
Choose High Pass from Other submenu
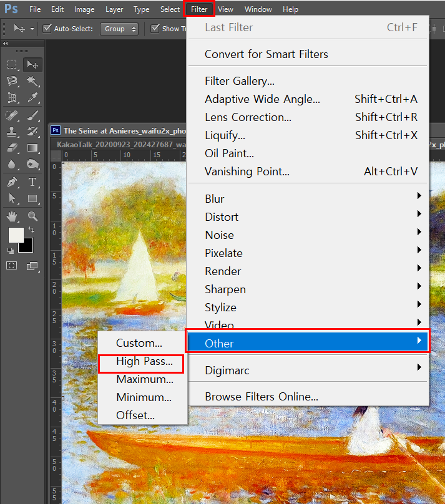[143, 361]
